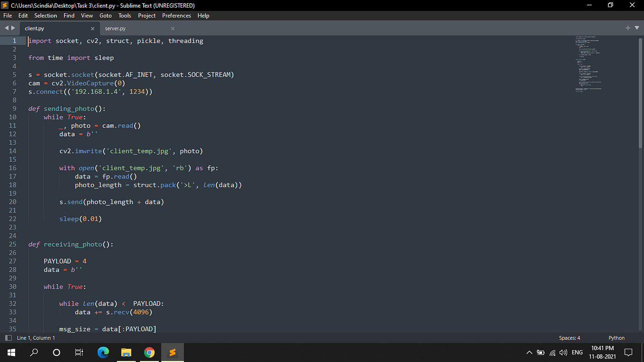644x362 pixels.
Task: Switch to the server.py tab
Action: (115, 28)
